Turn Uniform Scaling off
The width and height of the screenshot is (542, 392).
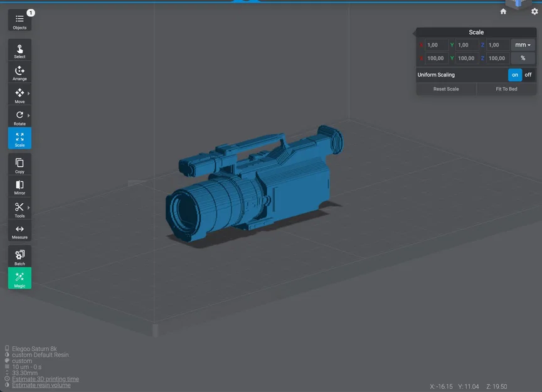[x=528, y=75]
